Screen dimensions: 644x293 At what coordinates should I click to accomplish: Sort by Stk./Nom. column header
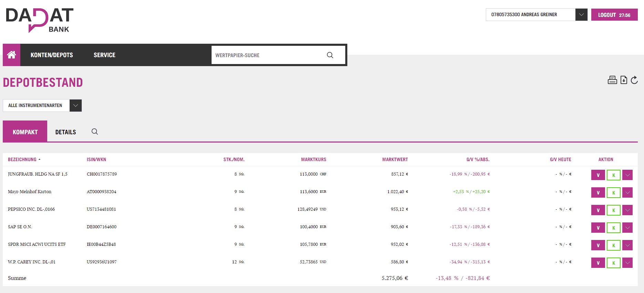234,159
